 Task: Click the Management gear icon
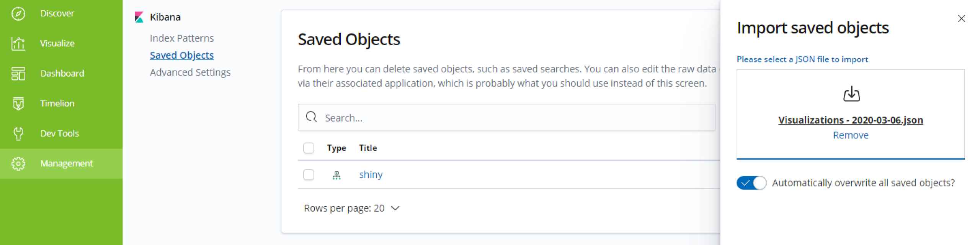18,164
